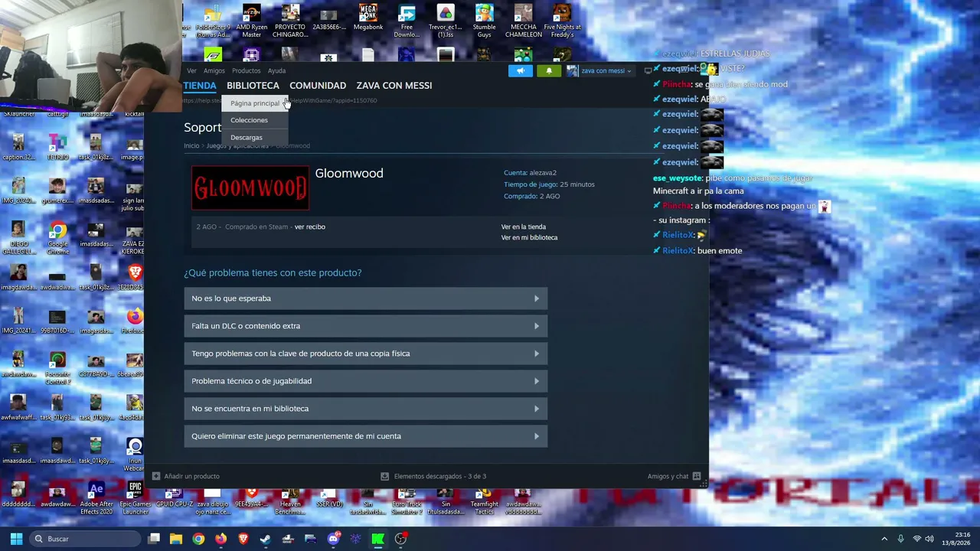Click the Gloomwood game logo image
The image size is (980, 551).
coord(250,187)
